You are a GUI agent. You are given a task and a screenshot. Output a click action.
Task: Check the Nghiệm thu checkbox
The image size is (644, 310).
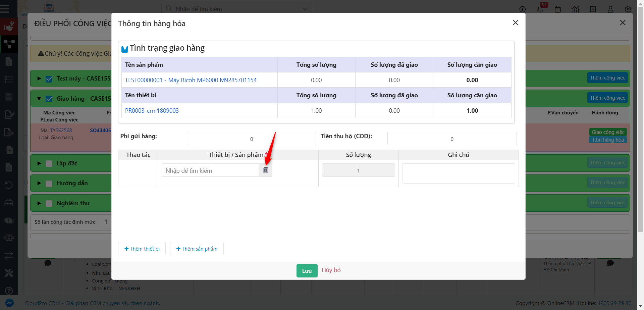[x=49, y=204]
